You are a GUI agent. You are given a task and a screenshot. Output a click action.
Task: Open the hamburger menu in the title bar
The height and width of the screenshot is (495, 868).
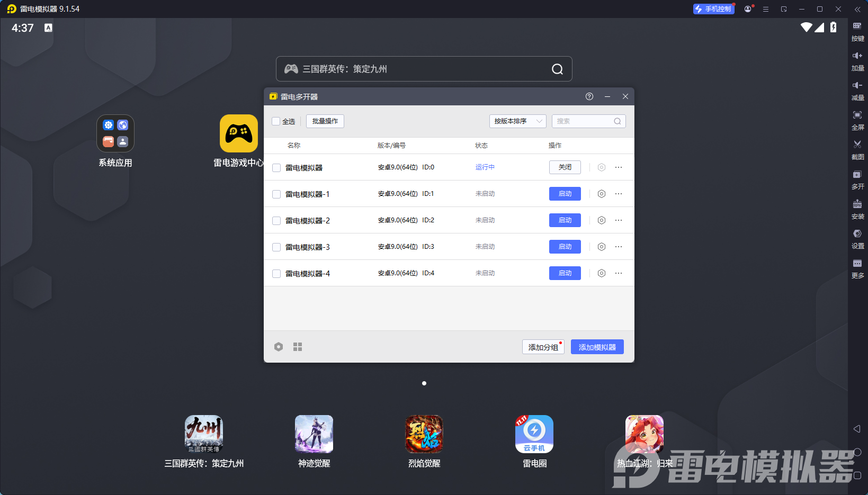click(766, 9)
